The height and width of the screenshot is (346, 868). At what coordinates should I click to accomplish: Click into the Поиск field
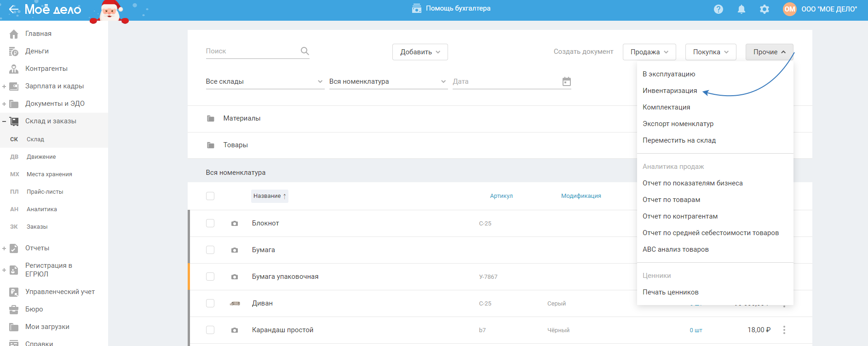coord(251,51)
